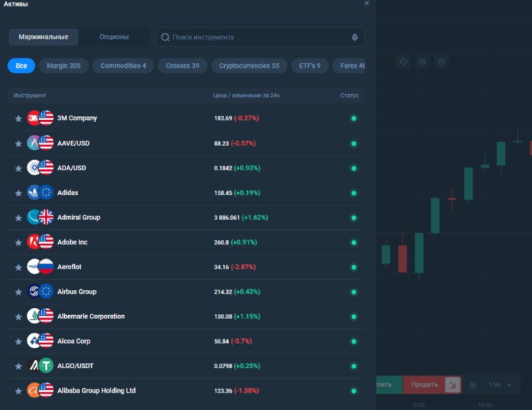
Task: Filter by ETF's 9
Action: pyautogui.click(x=310, y=66)
